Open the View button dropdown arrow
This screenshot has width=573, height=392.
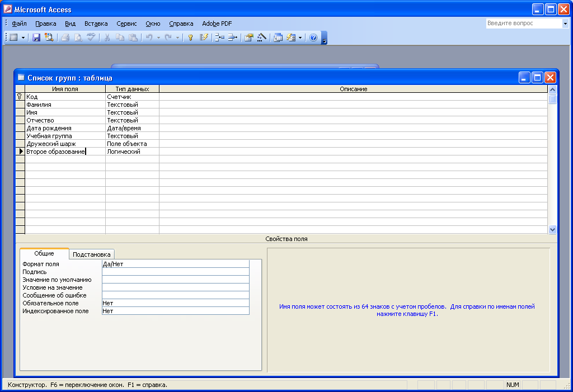click(x=23, y=37)
